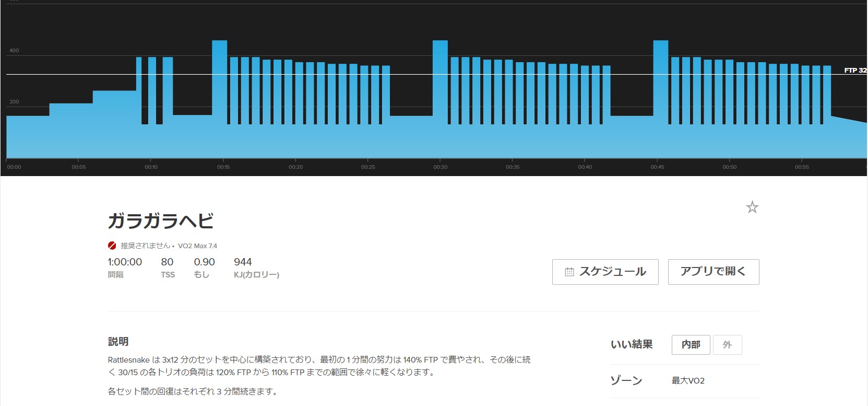Click the FTP label on the chart line

(x=855, y=70)
